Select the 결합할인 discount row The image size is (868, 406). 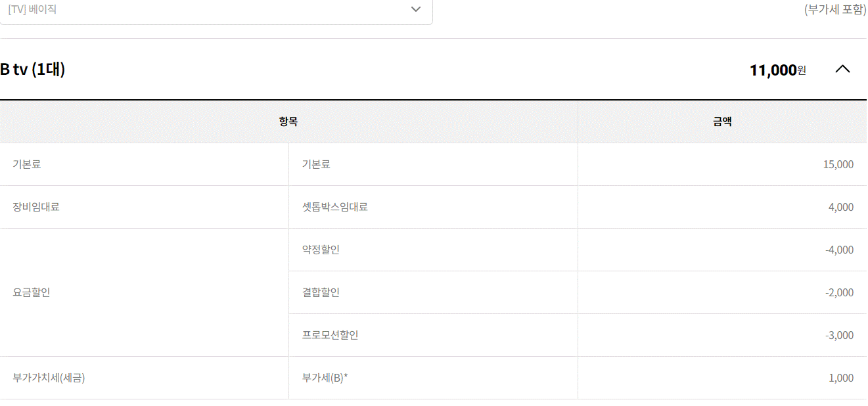tap(321, 292)
